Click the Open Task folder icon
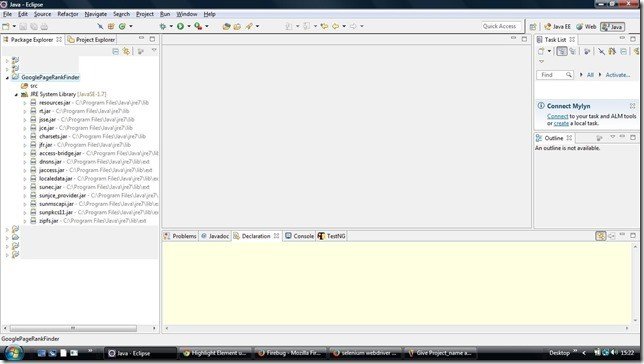This screenshot has height=364, width=644. click(237, 26)
